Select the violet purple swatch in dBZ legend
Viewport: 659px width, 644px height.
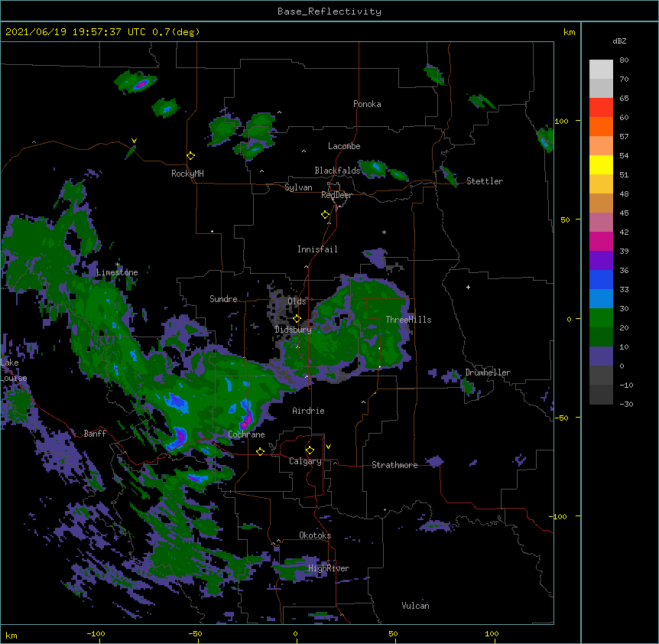tap(601, 261)
